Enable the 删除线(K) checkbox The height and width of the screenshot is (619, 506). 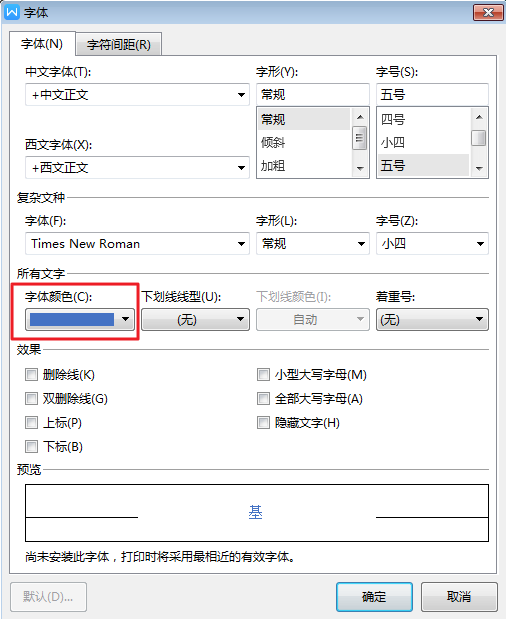pos(31,374)
